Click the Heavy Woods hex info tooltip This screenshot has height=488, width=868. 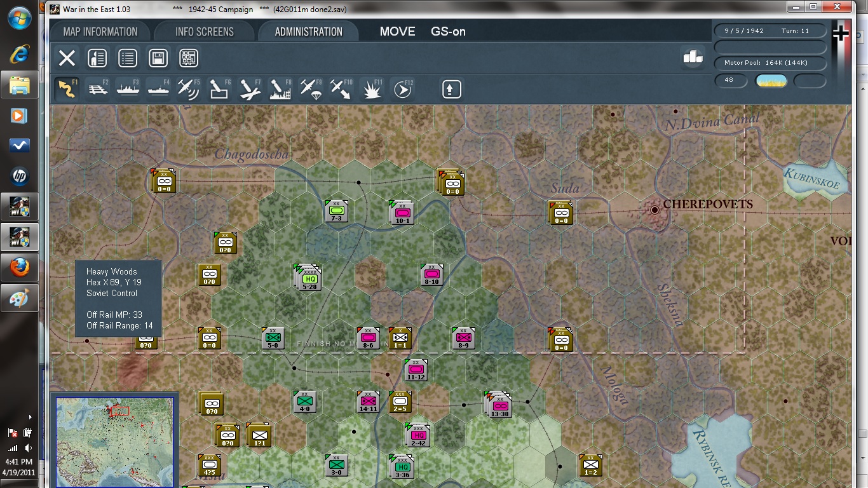point(118,299)
